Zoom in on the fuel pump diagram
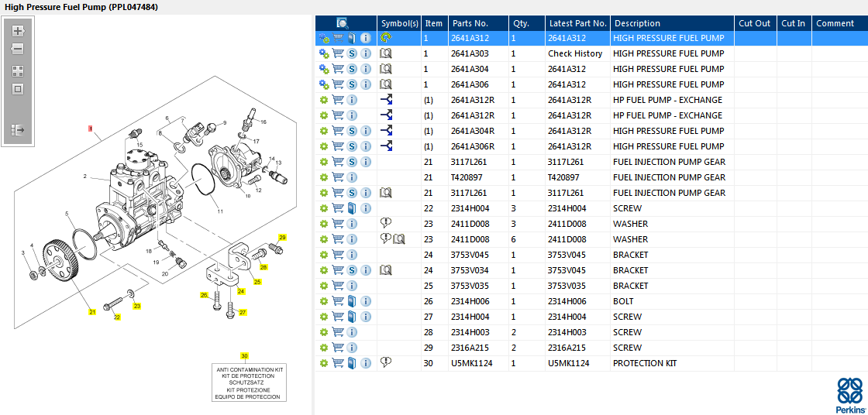This screenshot has height=415, width=868. (18, 31)
